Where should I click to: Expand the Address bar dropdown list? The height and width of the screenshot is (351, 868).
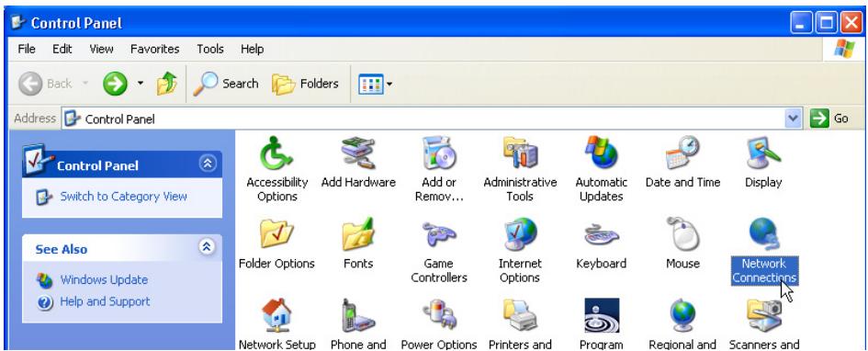click(794, 119)
